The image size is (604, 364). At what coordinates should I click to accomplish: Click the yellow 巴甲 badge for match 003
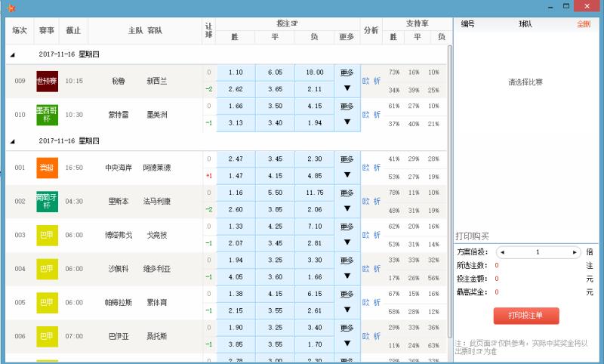coord(47,235)
